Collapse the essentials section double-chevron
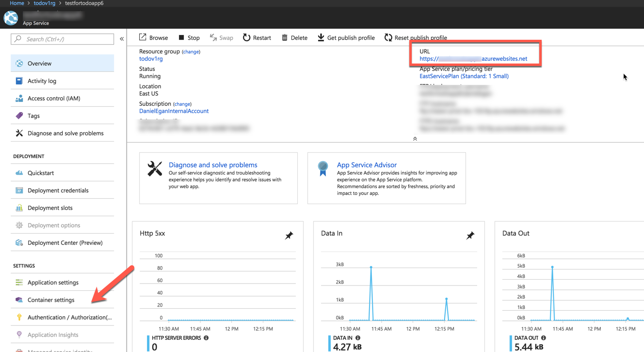This screenshot has width=644, height=352. tap(415, 139)
